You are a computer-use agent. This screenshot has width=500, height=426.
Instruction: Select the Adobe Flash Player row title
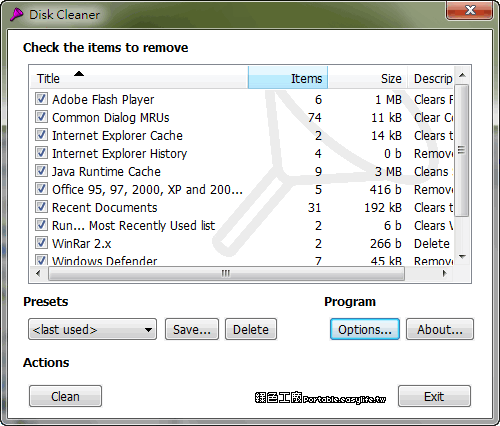pos(103,99)
